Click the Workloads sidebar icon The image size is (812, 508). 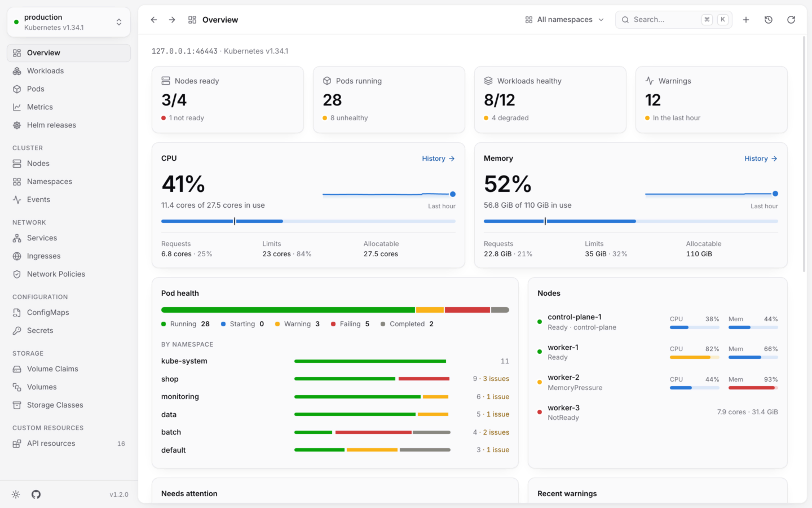coord(17,71)
